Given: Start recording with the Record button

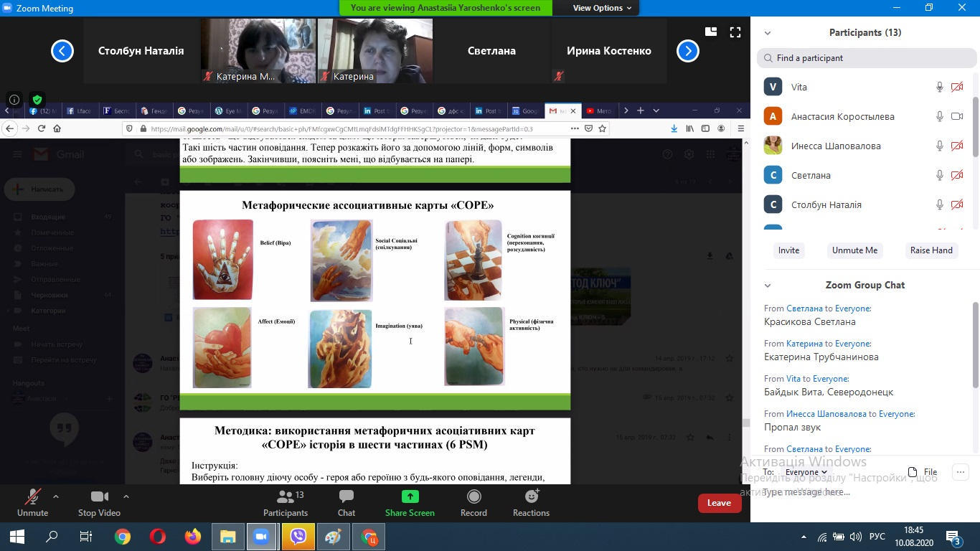Looking at the screenshot, I should tap(473, 502).
